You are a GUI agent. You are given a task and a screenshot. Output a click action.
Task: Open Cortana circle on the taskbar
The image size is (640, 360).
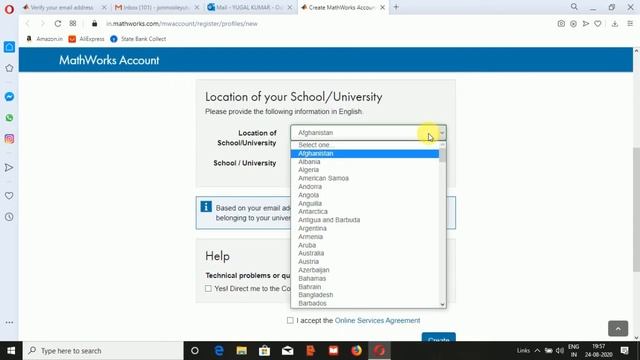click(195, 351)
